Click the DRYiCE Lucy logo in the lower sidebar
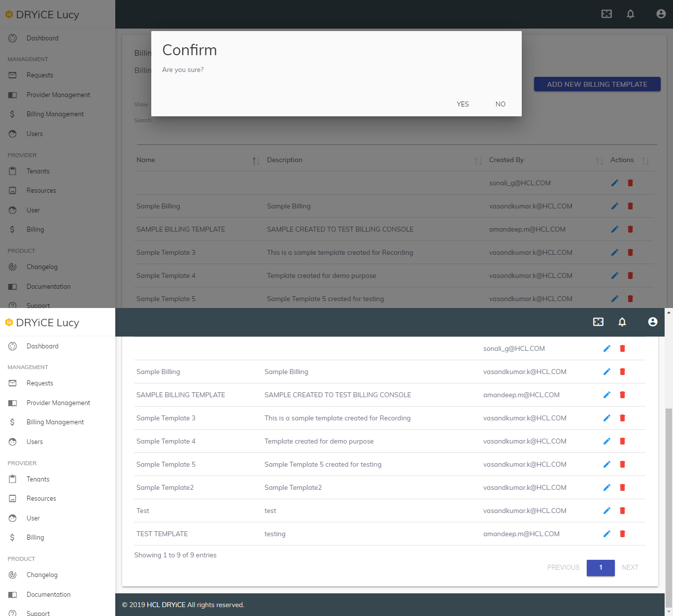The height and width of the screenshot is (616, 673). click(42, 322)
